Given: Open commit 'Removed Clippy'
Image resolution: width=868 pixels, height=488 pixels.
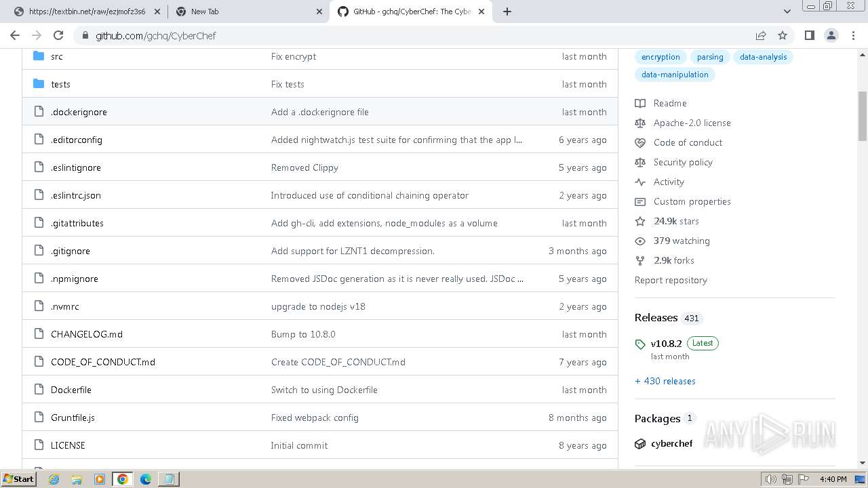Looking at the screenshot, I should (x=304, y=167).
